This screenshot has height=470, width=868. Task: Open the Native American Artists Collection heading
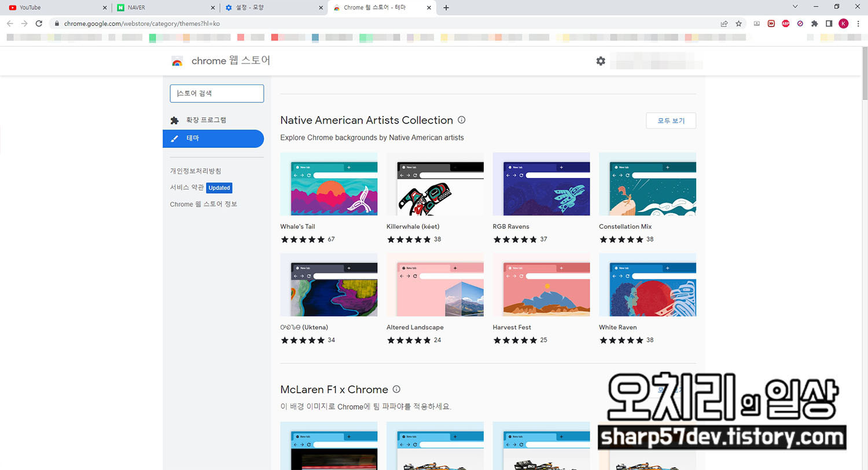(366, 120)
